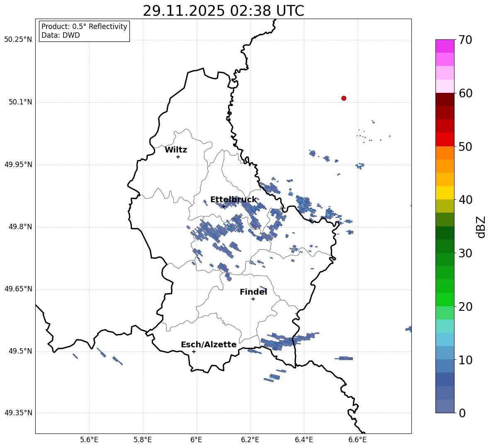
Task: Click the 50.1°N latitude label
Action: tap(21, 102)
